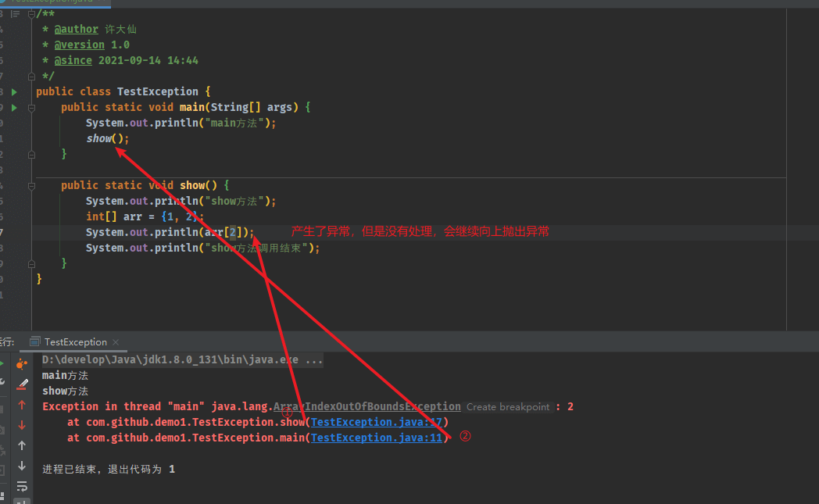819x504 pixels.
Task: Toggle soft-wrap in run console
Action: coord(22,486)
